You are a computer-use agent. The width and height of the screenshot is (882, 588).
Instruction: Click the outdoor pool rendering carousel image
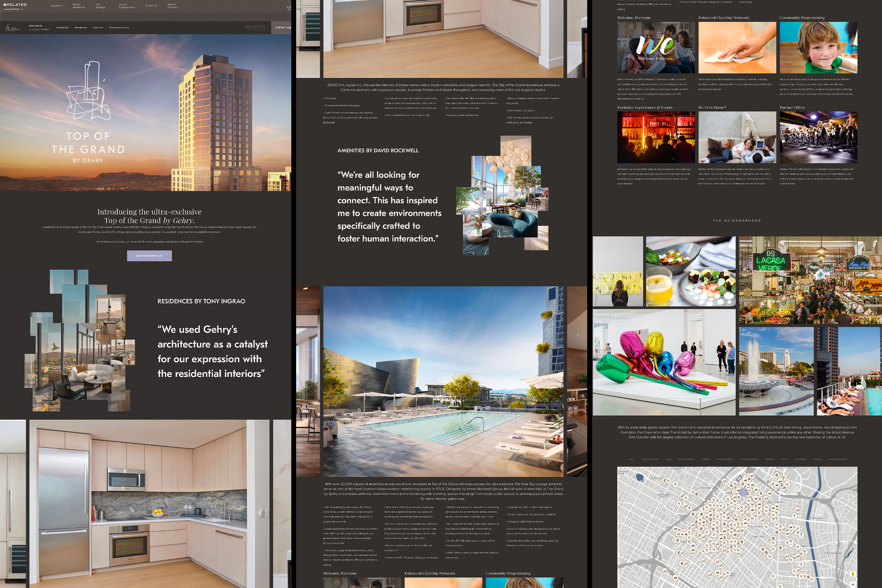[x=443, y=381]
